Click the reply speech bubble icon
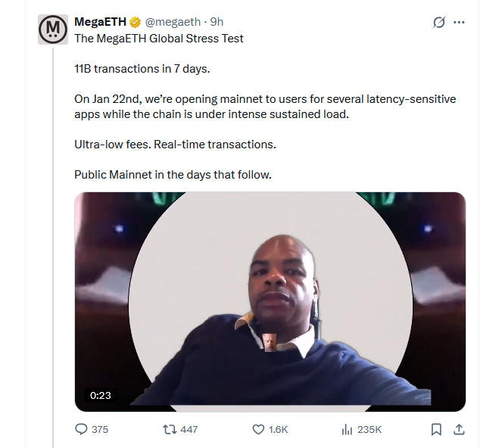The image size is (502, 448). [x=82, y=429]
